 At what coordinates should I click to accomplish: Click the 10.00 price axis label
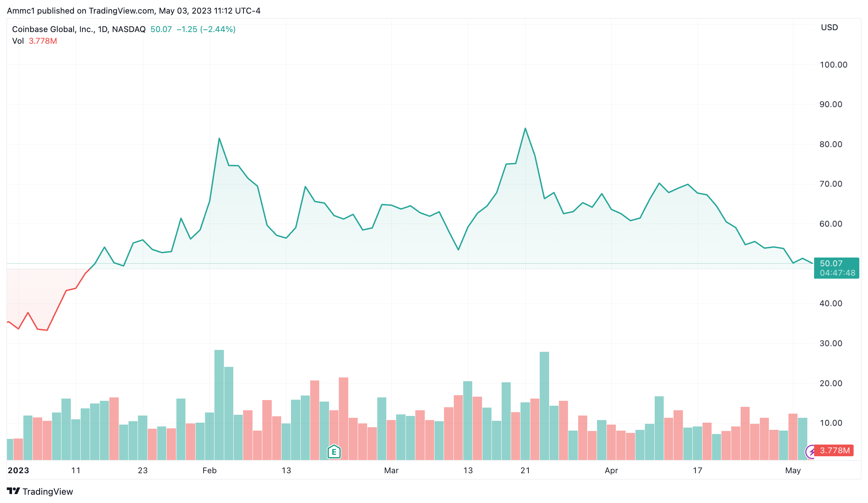coord(831,423)
